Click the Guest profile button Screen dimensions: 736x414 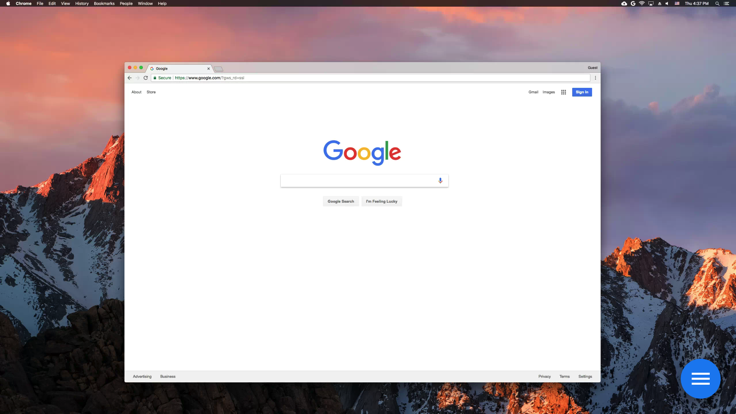(592, 68)
